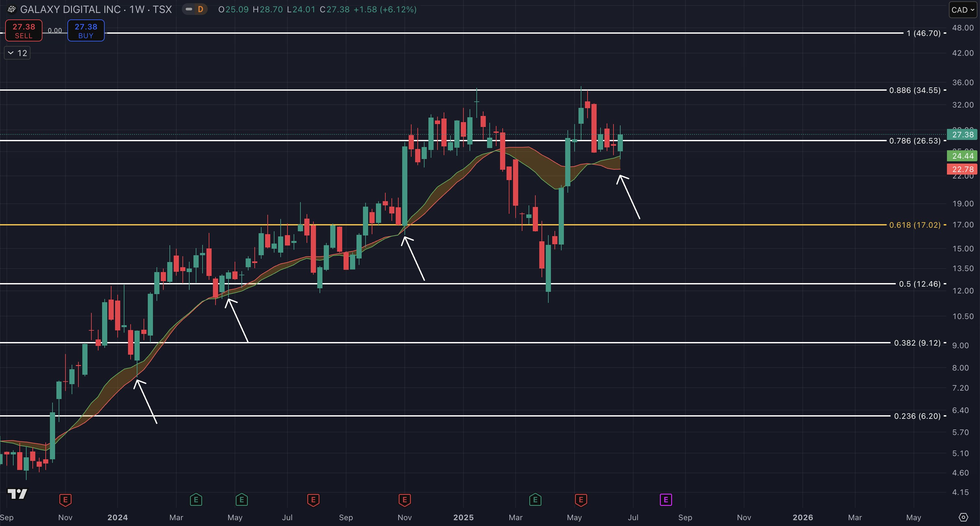
Task: Select the golden 0.618 (17.02) Fibonacci label
Action: [915, 225]
